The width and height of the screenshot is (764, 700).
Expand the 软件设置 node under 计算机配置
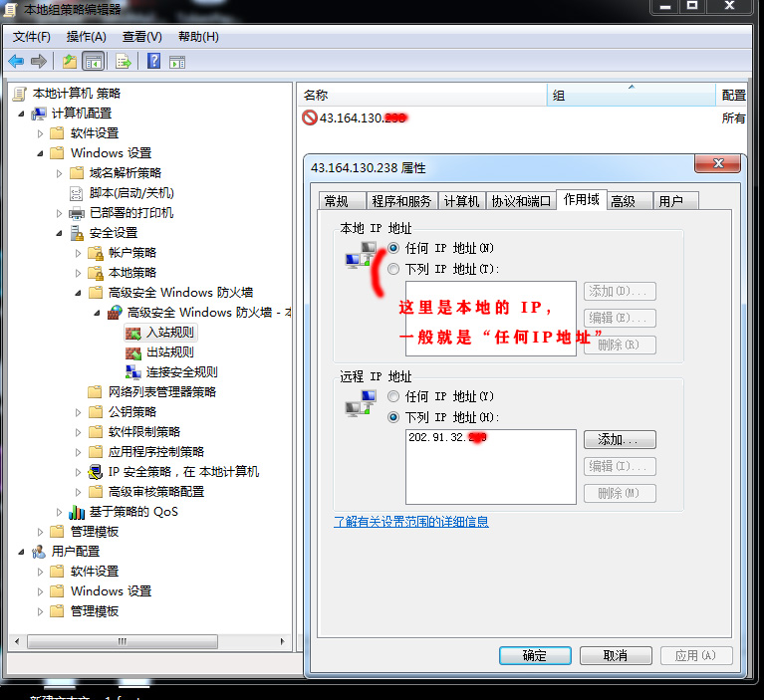(41, 133)
